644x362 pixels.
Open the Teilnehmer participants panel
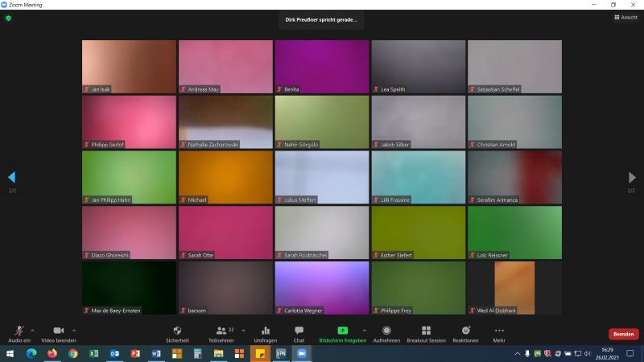[221, 333]
